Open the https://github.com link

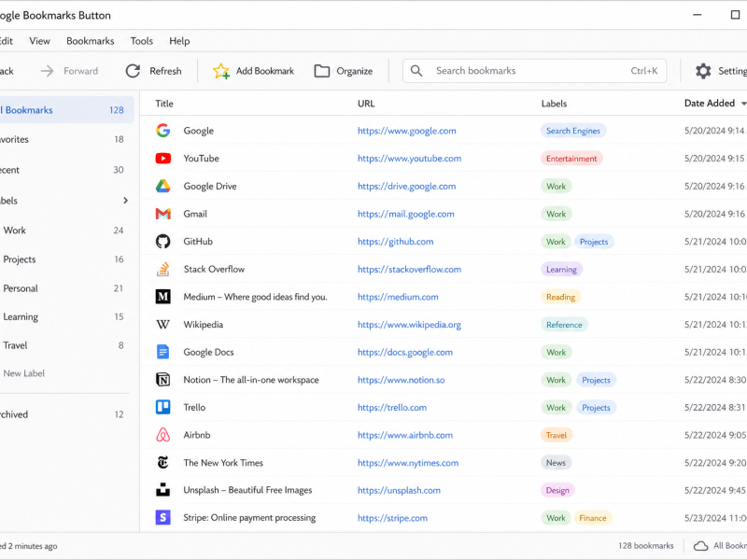[395, 242]
